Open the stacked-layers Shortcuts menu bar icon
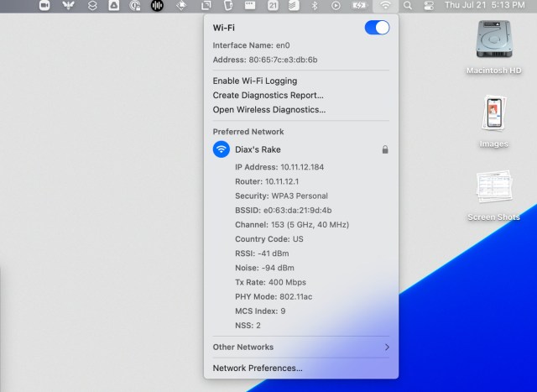The width and height of the screenshot is (537, 392). pos(92,5)
